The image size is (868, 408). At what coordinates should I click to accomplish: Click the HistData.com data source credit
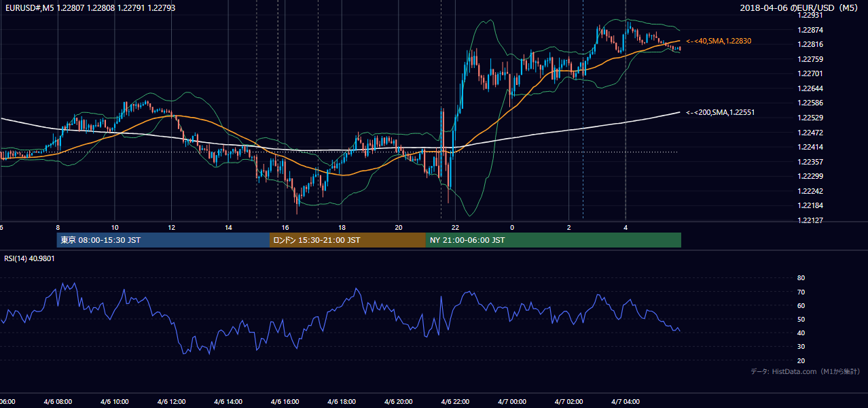(805, 371)
